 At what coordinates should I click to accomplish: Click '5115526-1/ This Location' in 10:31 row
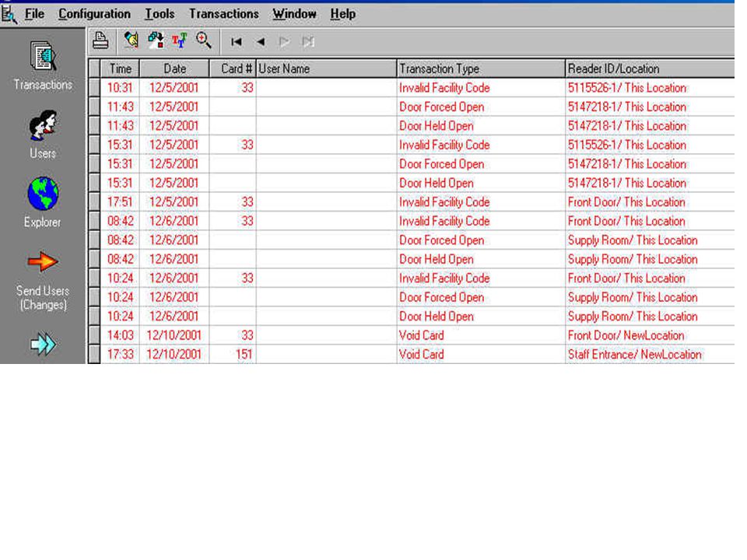click(x=627, y=88)
